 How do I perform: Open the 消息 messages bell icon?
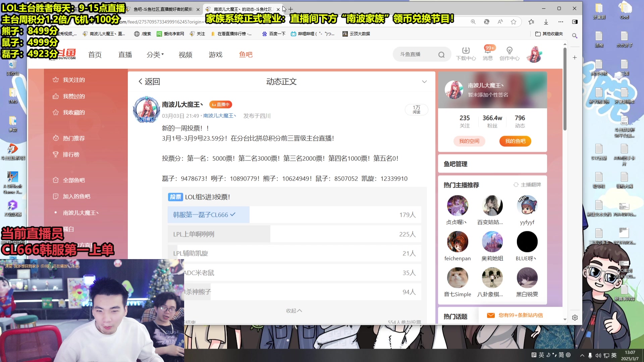pyautogui.click(x=488, y=51)
